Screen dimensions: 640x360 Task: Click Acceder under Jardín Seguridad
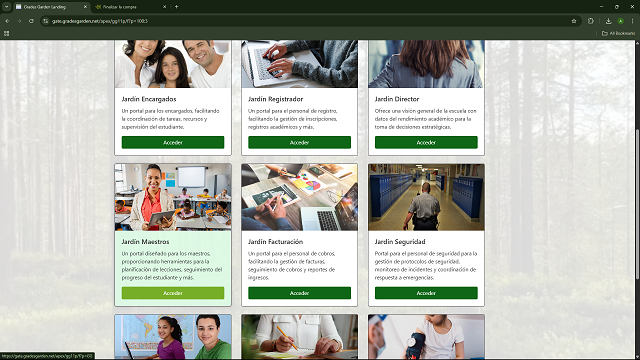tap(426, 293)
